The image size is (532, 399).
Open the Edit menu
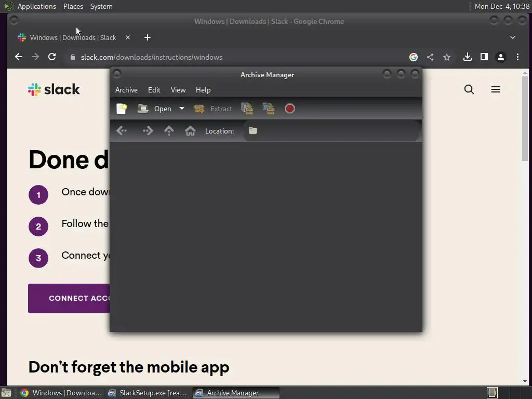154,90
